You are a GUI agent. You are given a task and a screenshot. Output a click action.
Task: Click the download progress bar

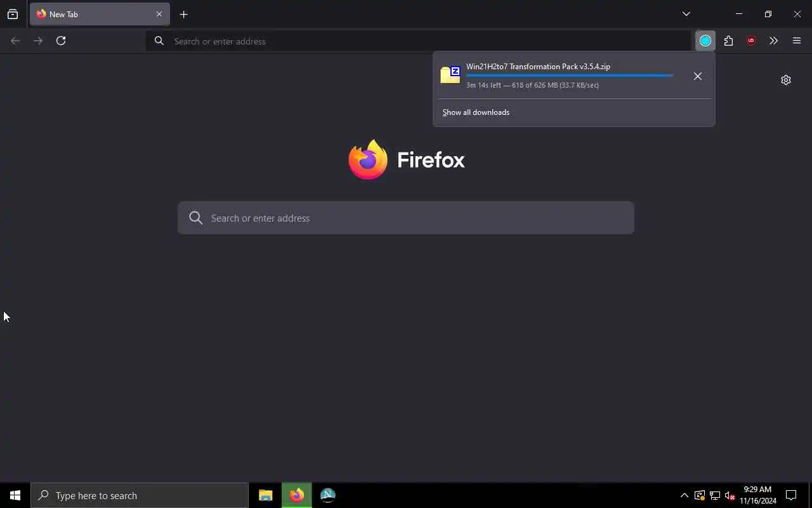point(570,76)
